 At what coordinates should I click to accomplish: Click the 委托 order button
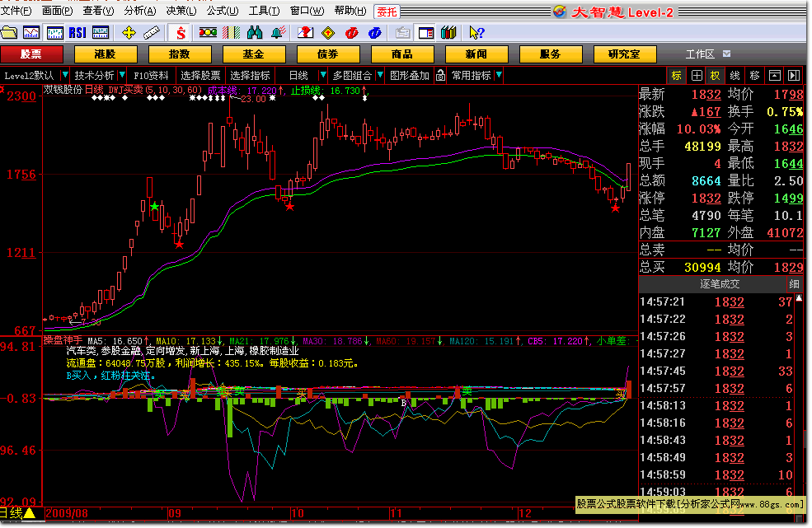pos(387,12)
